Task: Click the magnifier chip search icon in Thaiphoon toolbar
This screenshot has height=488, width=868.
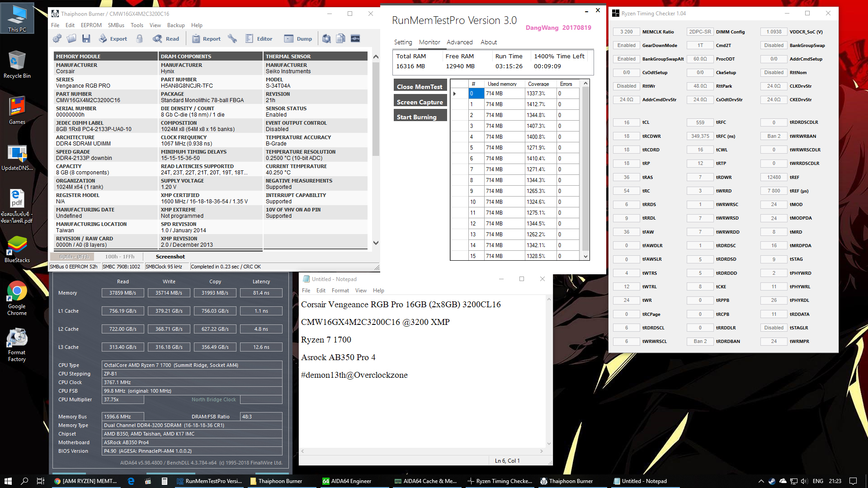Action: 326,39
